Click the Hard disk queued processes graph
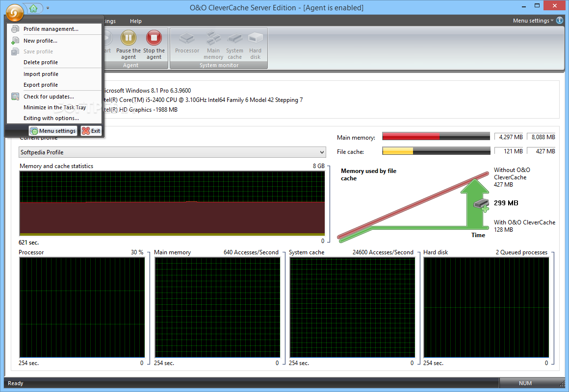 pyautogui.click(x=486, y=308)
